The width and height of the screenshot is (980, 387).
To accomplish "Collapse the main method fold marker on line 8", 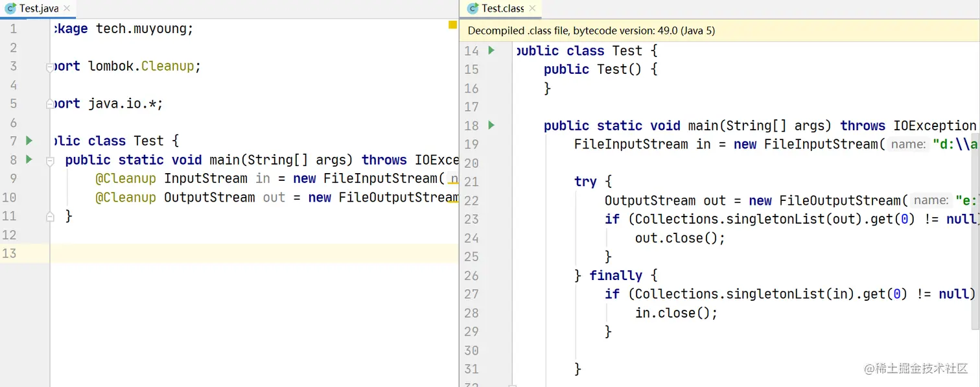I will pyautogui.click(x=50, y=160).
